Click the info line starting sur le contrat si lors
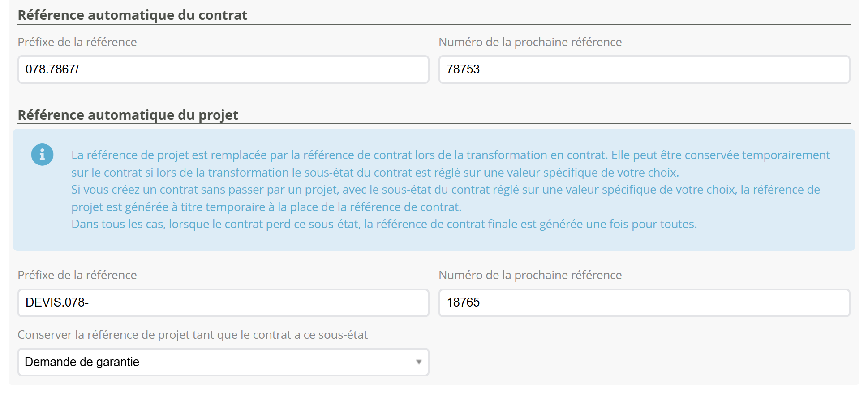The width and height of the screenshot is (868, 393). click(375, 173)
